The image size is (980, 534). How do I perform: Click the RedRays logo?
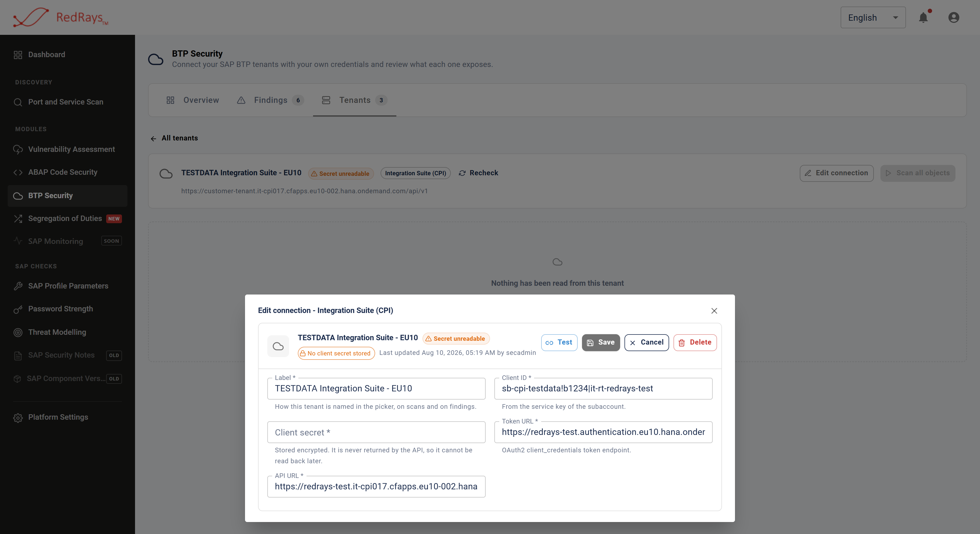61,17
